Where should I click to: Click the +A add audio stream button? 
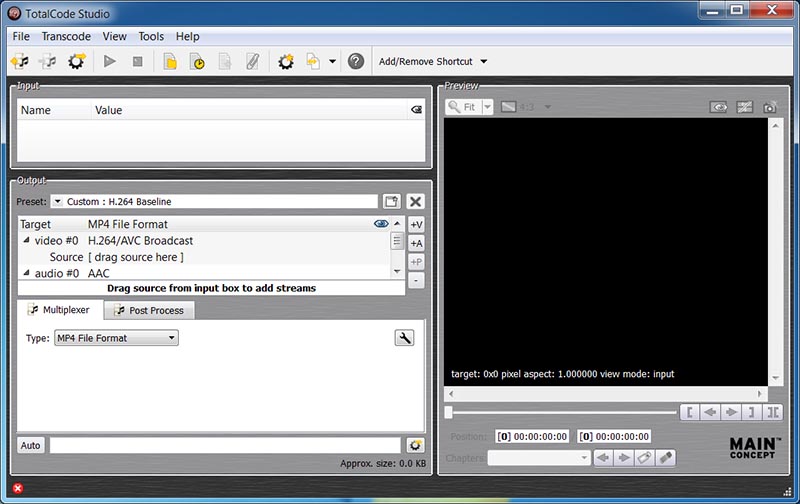click(x=416, y=243)
